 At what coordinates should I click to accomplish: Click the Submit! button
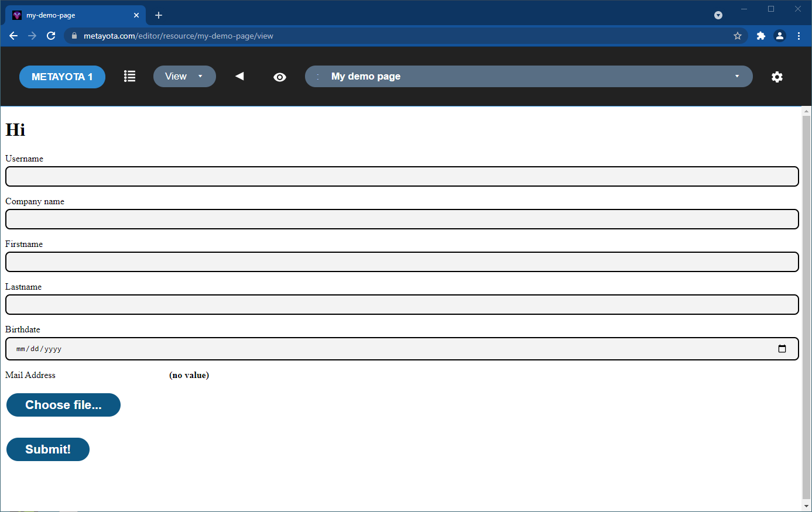48,449
